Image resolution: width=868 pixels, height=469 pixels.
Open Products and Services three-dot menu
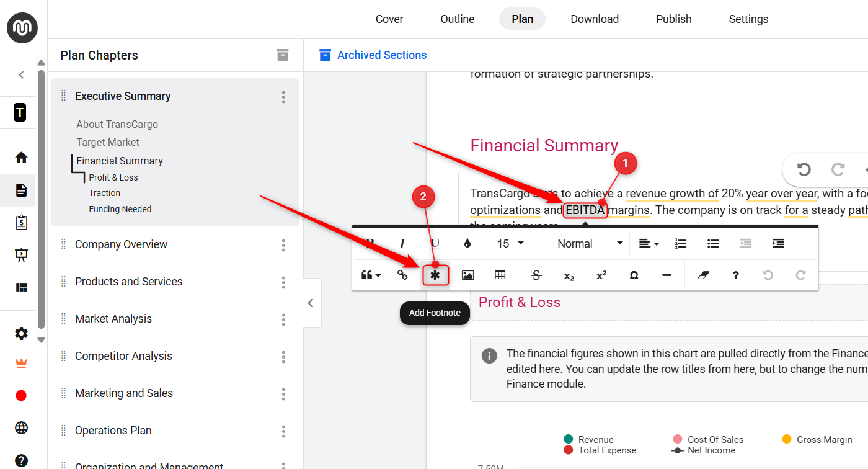pyautogui.click(x=283, y=282)
